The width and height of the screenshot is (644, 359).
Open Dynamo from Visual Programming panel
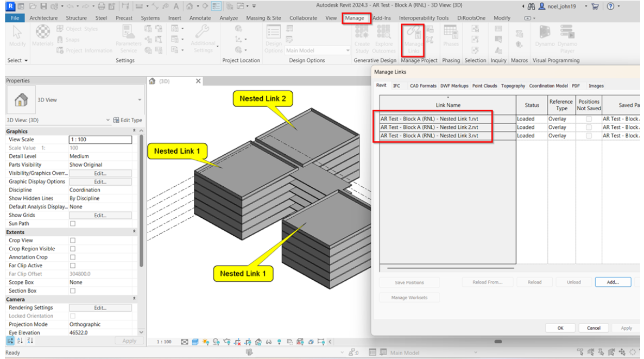(545, 36)
